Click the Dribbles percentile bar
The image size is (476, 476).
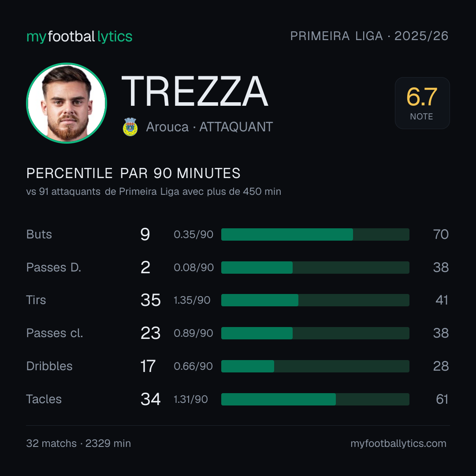(x=315, y=366)
